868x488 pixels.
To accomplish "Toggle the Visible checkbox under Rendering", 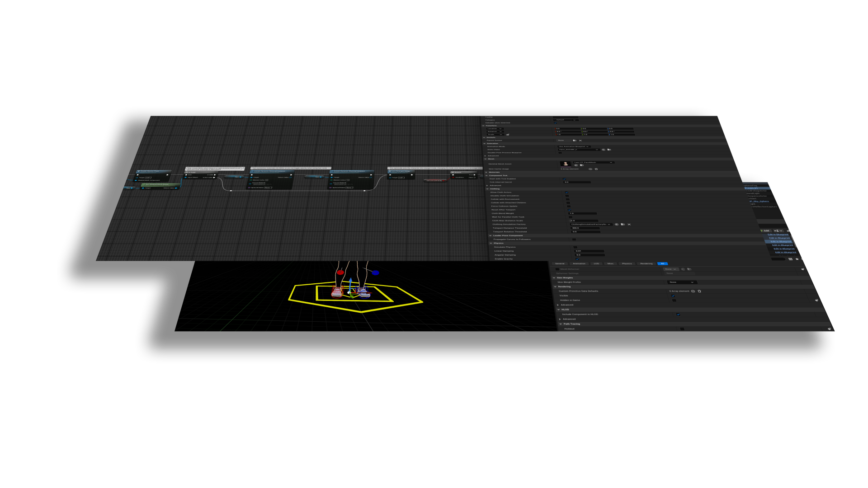I will (673, 296).
